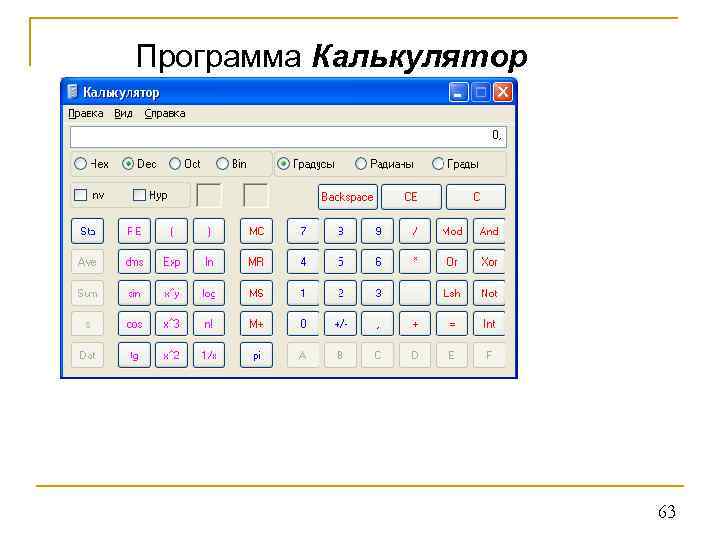
Task: Click the Or logic button
Action: [x=452, y=262]
